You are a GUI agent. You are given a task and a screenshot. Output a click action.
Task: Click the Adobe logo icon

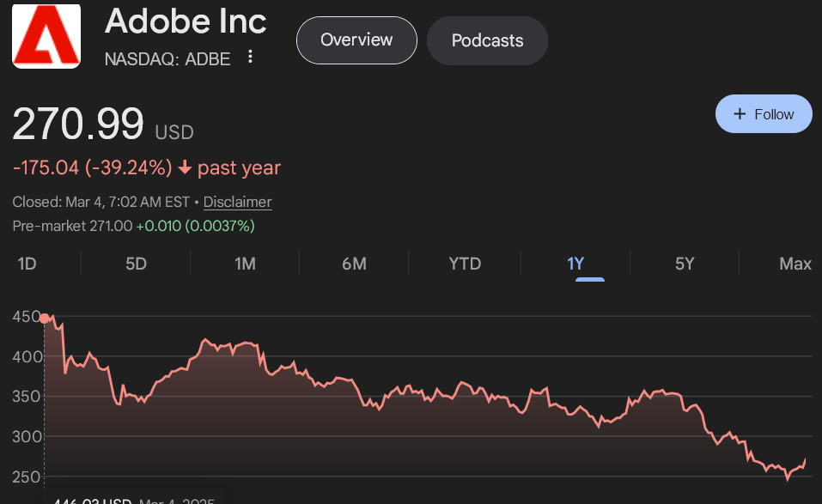[46, 36]
